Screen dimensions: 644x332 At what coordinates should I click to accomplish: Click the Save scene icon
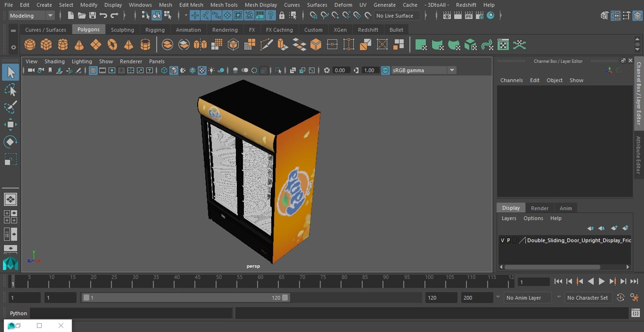92,15
